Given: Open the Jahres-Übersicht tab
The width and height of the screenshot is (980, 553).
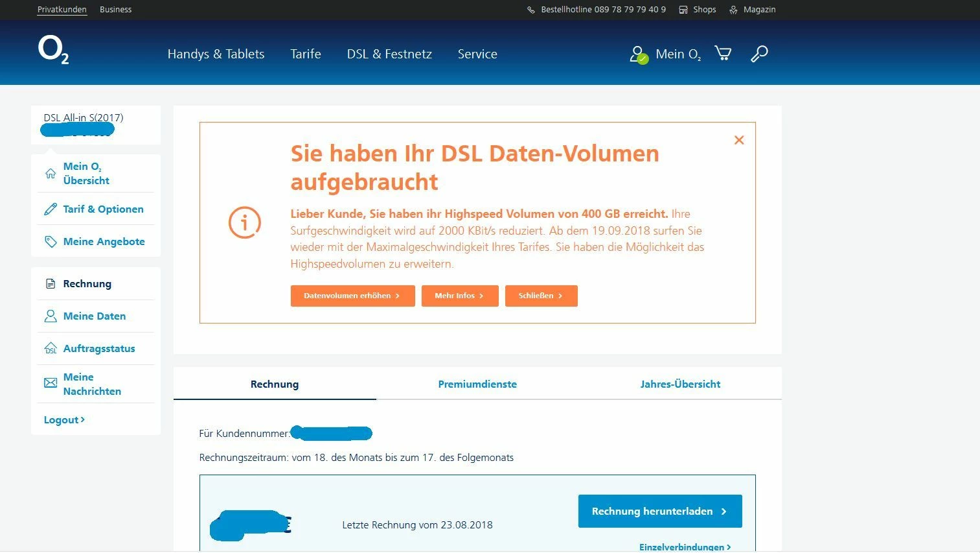Looking at the screenshot, I should click(x=680, y=384).
